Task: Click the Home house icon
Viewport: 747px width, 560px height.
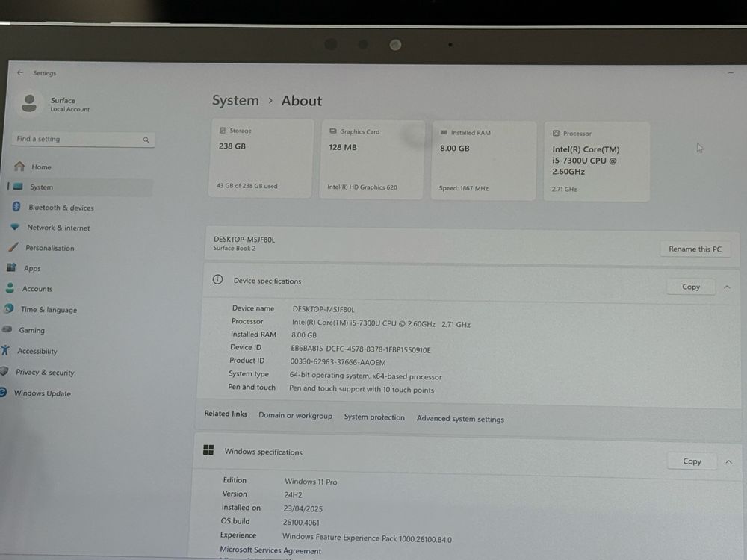Action: [x=19, y=167]
